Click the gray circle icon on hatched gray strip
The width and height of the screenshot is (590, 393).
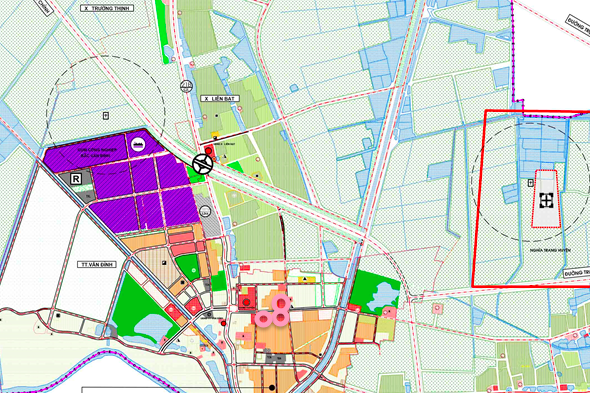tap(205, 211)
